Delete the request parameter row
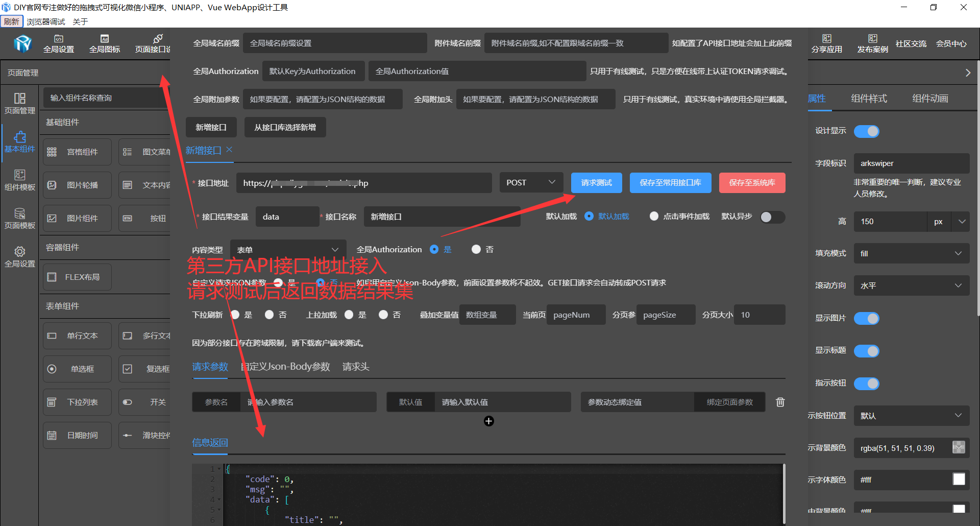Image resolution: width=980 pixels, height=526 pixels. click(x=780, y=402)
